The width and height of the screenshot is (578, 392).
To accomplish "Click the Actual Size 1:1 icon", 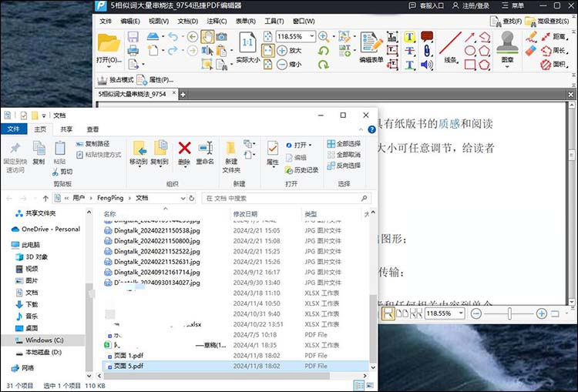I will [247, 43].
